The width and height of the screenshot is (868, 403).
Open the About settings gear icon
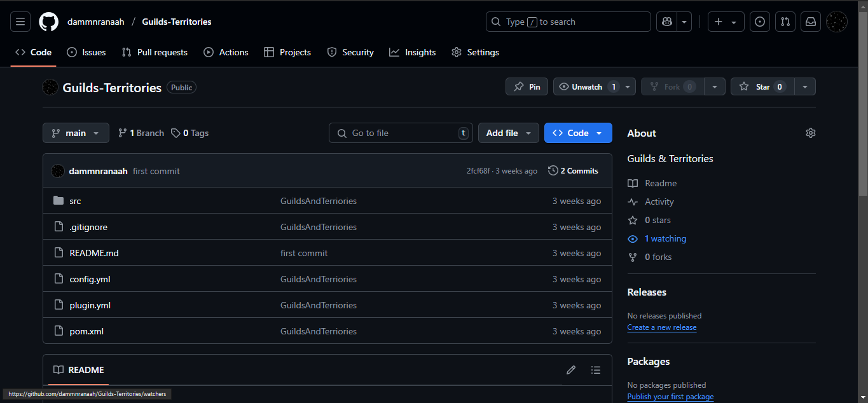(x=810, y=133)
